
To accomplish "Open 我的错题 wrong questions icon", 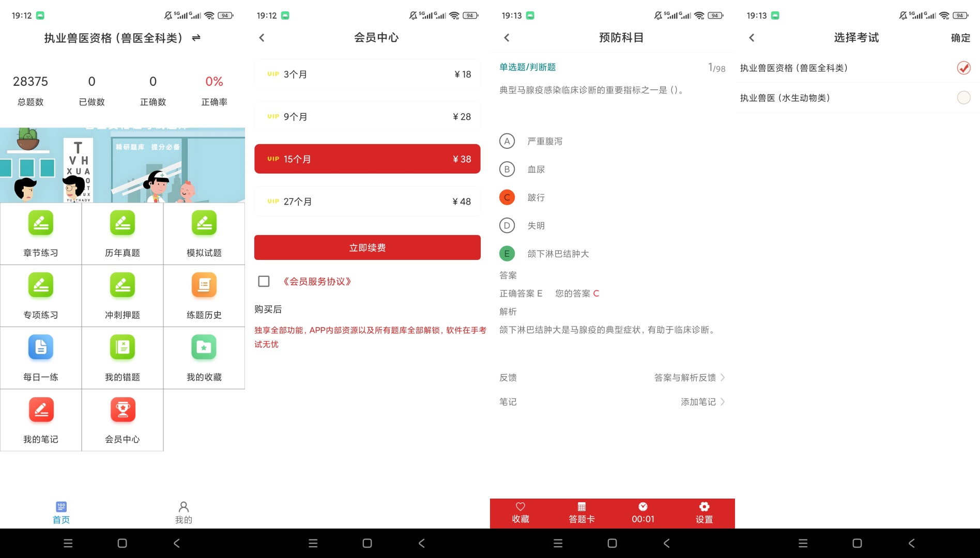I will coord(122,347).
